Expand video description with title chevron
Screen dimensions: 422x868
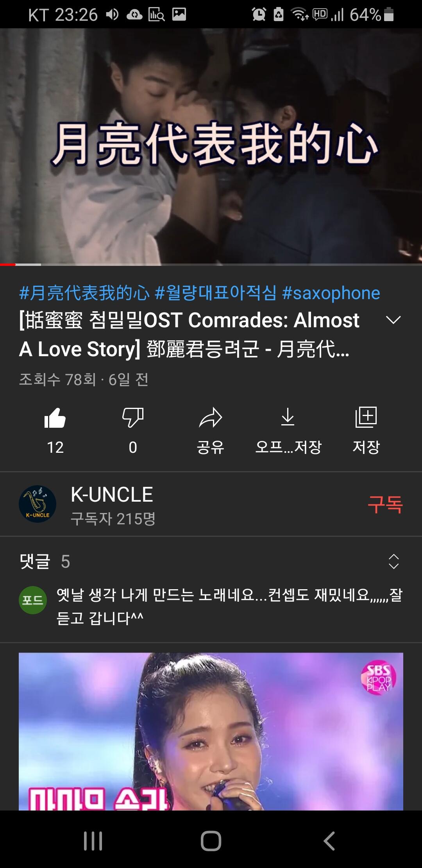coord(393,320)
